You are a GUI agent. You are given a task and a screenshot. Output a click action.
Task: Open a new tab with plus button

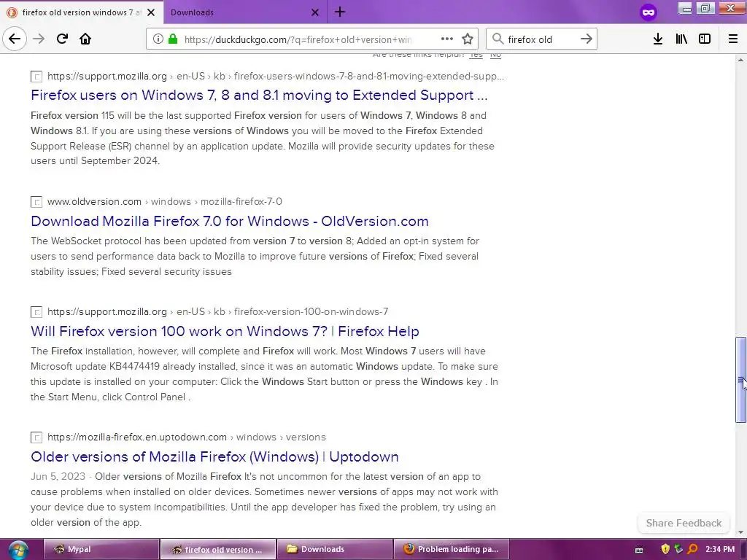[x=340, y=12]
